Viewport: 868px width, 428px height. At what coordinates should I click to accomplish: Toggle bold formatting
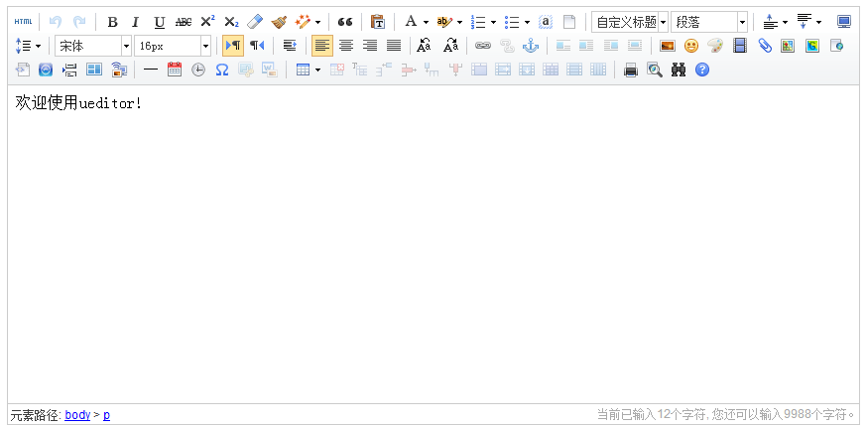[x=112, y=22]
